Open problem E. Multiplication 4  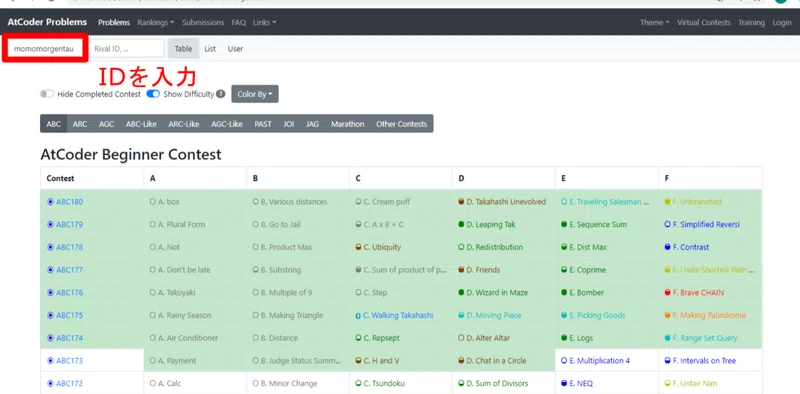point(599,361)
